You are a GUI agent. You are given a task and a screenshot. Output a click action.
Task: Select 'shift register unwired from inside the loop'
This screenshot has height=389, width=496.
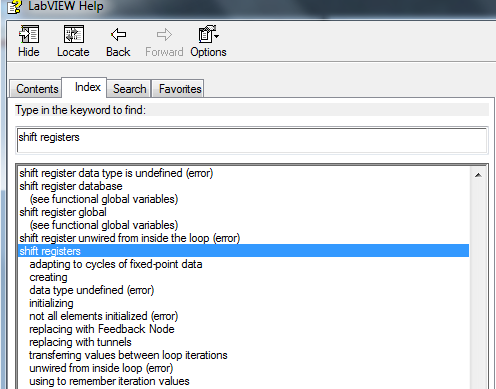tap(130, 238)
